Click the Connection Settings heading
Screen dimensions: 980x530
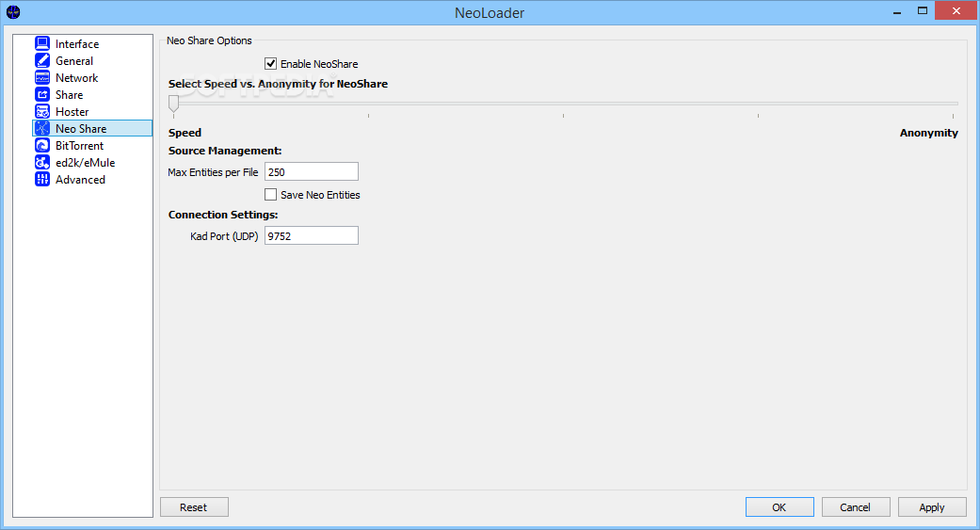click(x=223, y=215)
